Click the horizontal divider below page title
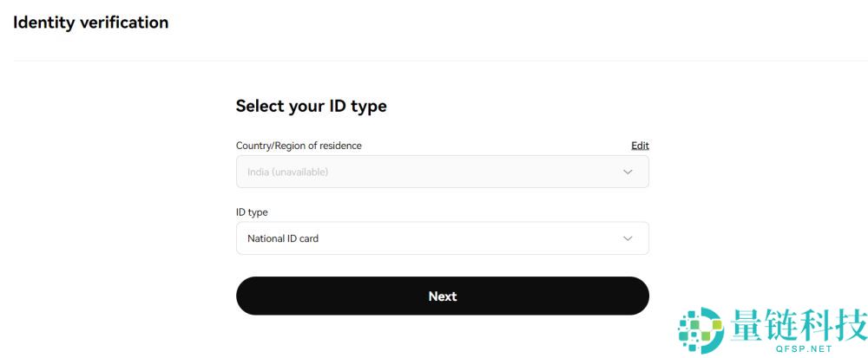This screenshot has height=358, width=868. (434, 61)
